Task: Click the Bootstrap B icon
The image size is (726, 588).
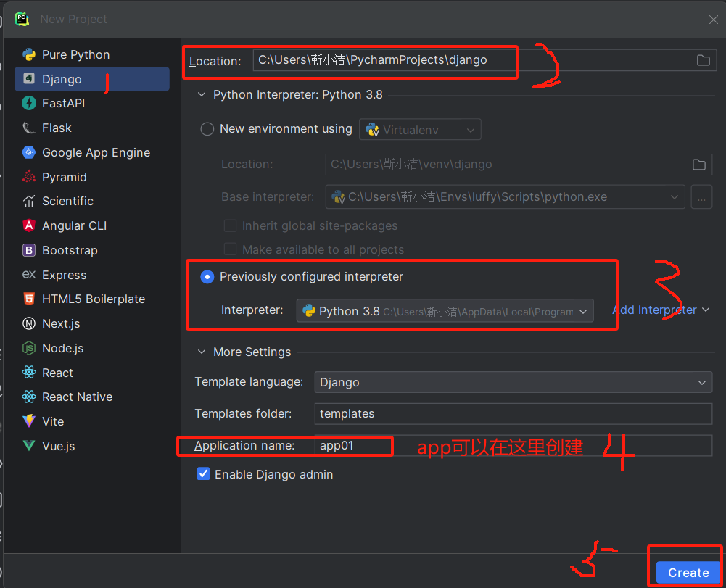Action: tap(29, 250)
